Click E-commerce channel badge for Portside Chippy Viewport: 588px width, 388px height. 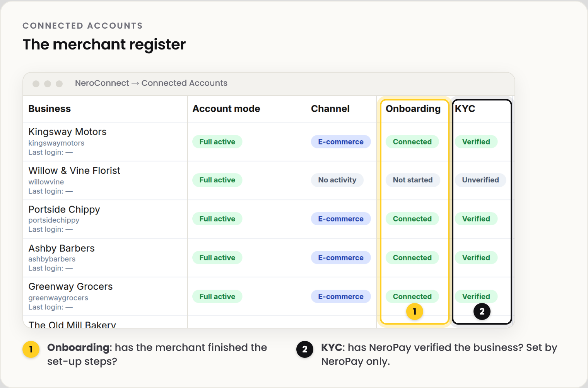tap(341, 219)
